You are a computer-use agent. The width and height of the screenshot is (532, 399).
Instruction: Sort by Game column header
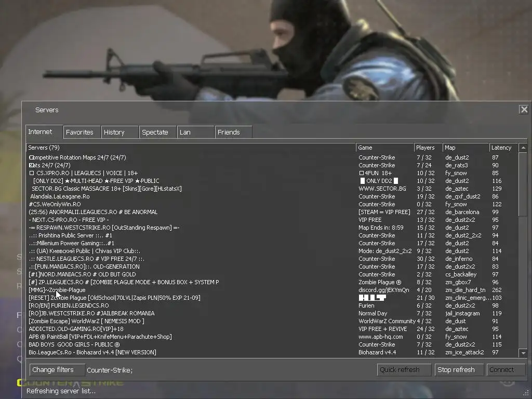coord(385,148)
